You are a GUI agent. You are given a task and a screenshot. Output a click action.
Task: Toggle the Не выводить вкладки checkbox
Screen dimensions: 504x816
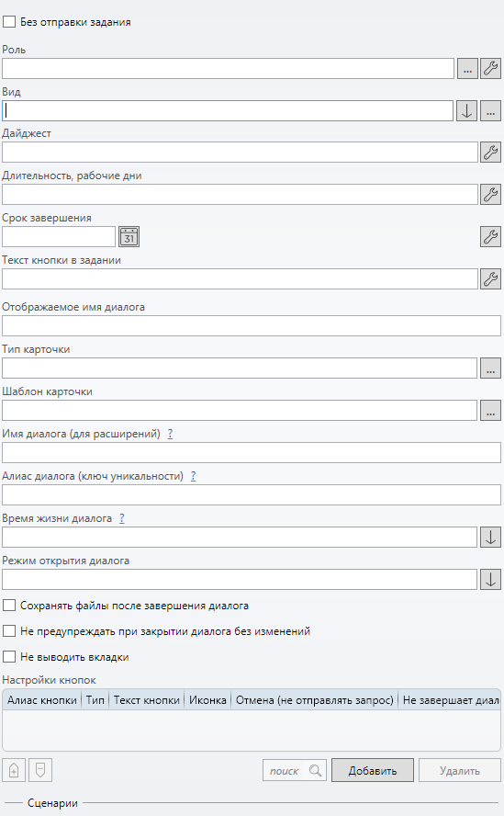coord(9,657)
